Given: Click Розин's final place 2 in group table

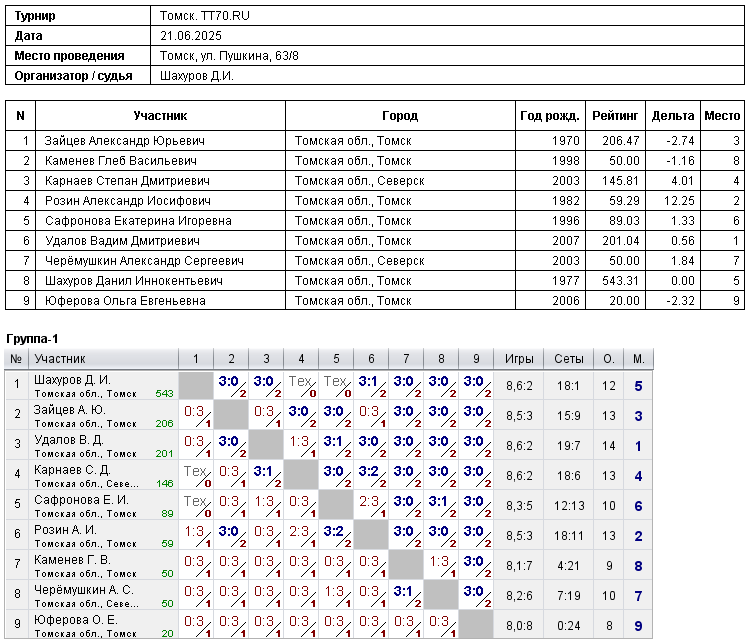Looking at the screenshot, I should point(639,536).
